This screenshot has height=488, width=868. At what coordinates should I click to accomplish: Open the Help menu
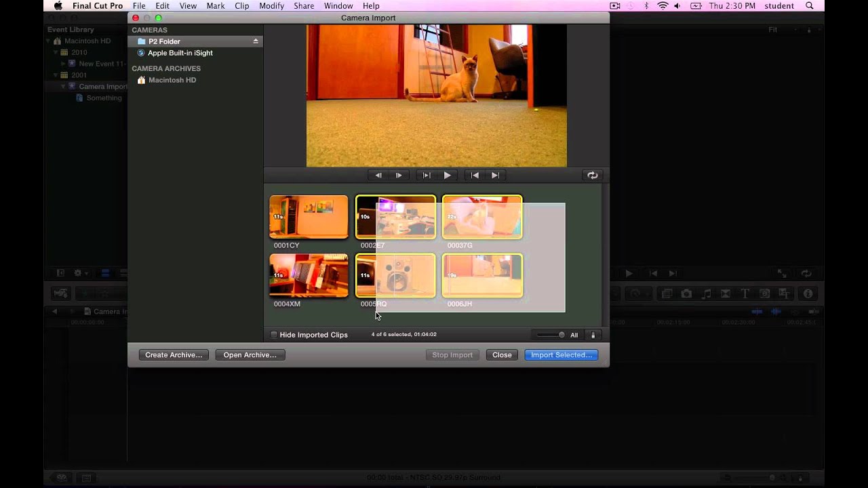(371, 5)
